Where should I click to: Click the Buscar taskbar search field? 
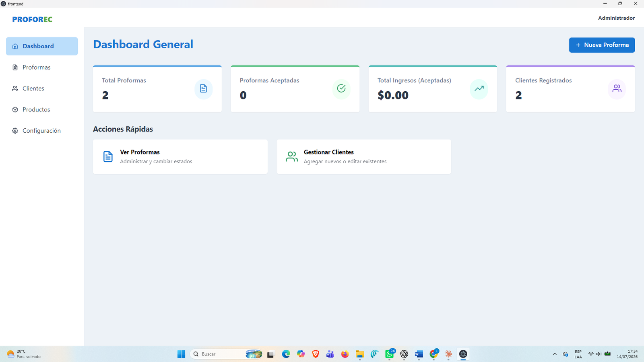pyautogui.click(x=226, y=354)
